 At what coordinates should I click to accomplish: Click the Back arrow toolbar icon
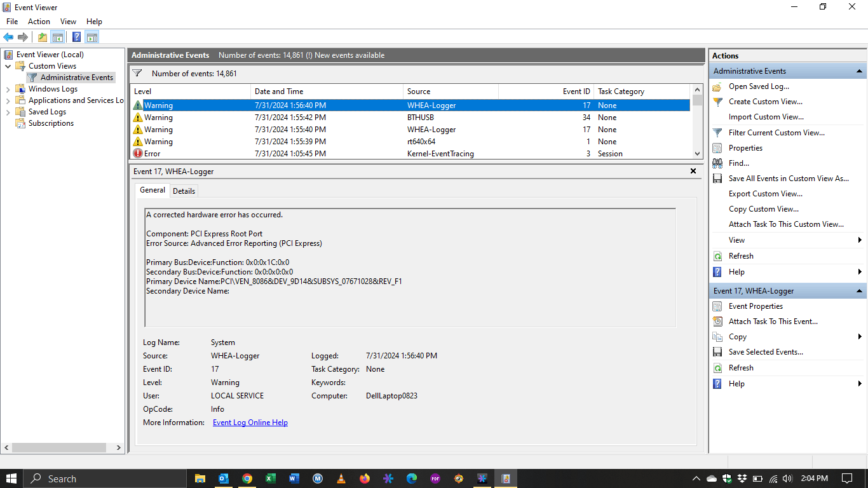coord(8,37)
